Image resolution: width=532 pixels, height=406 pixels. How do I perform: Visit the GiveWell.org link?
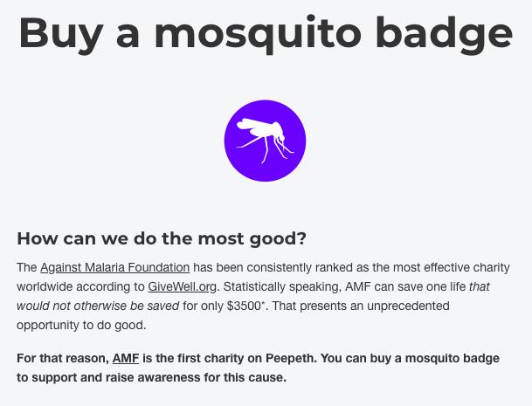[182, 286]
